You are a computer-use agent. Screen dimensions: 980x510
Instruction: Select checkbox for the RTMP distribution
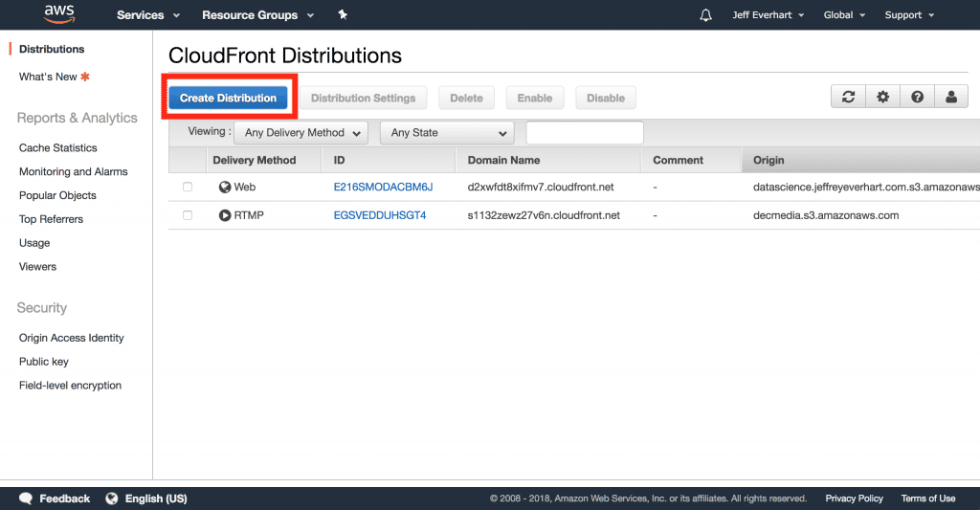188,215
